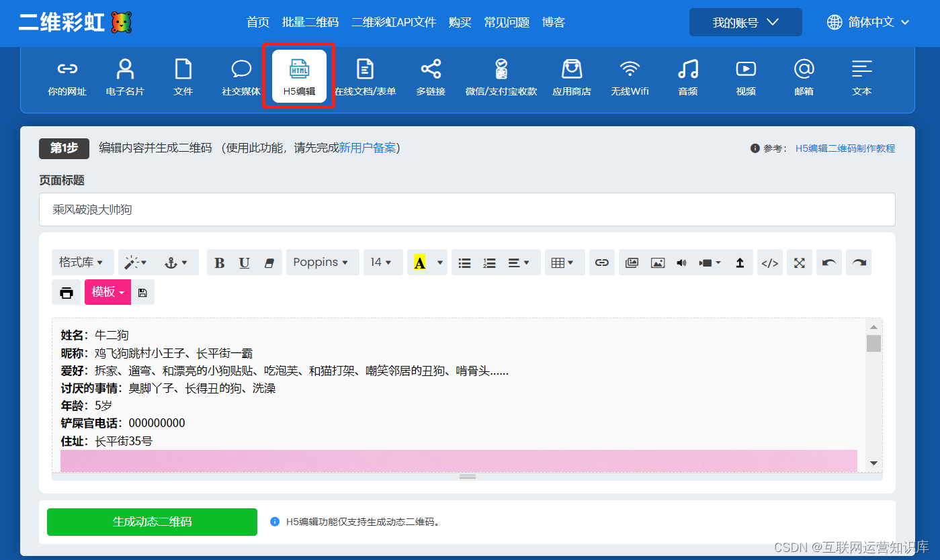Select the 无线Wifi QR type
940x560 pixels.
[630, 77]
